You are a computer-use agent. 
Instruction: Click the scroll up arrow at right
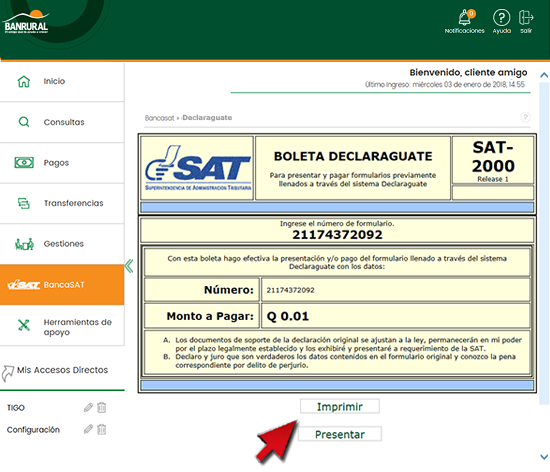coord(544,75)
